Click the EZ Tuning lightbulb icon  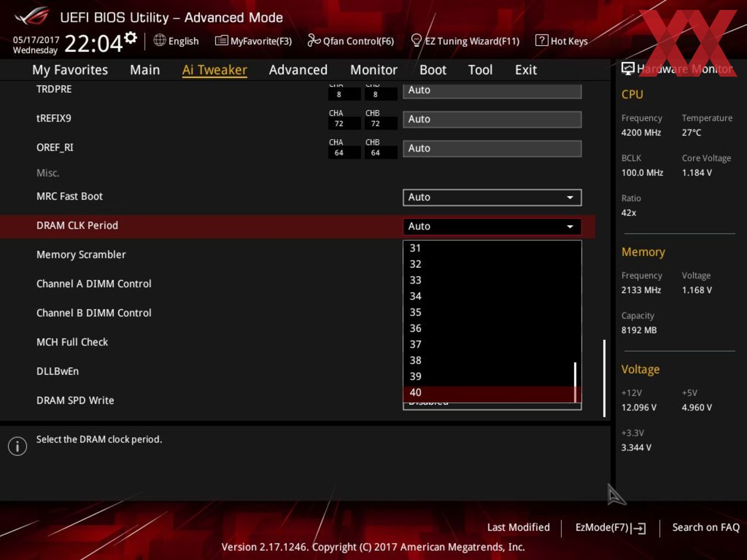point(416,41)
